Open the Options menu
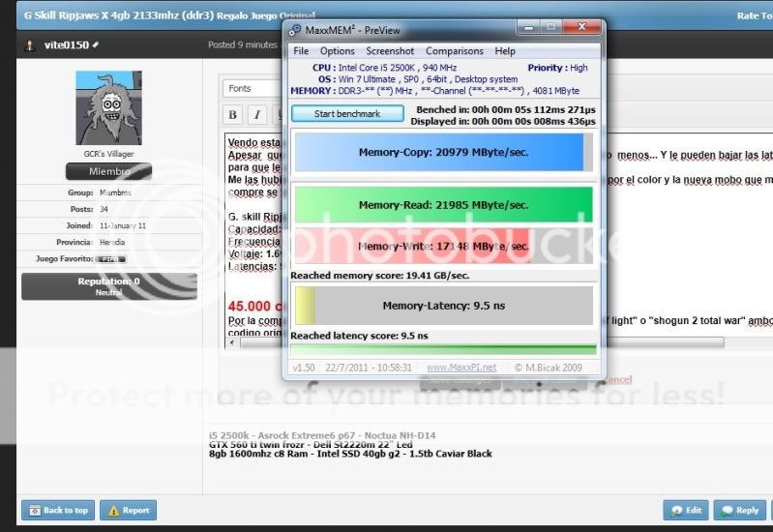The width and height of the screenshot is (773, 532). pos(338,51)
